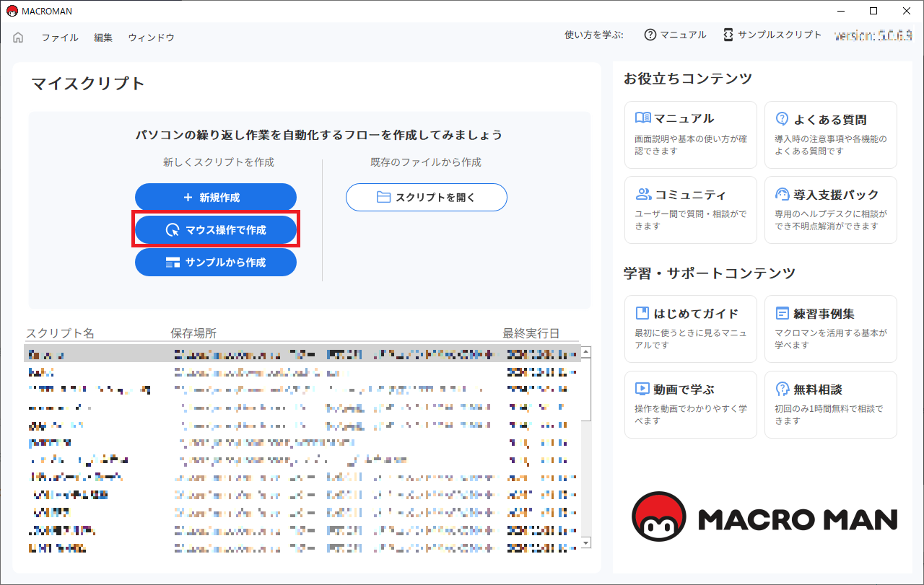Click the guide book icon on はじめてガイド

642,313
